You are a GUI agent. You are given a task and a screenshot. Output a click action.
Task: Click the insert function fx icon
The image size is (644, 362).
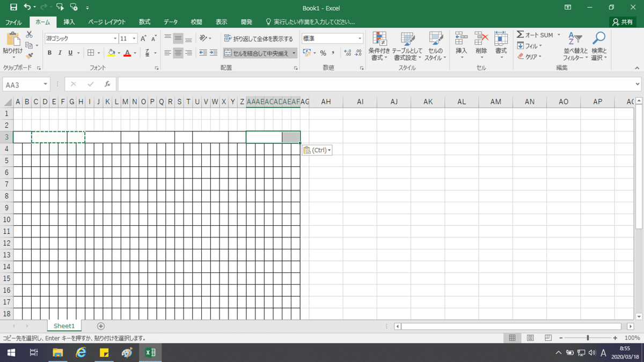[107, 84]
